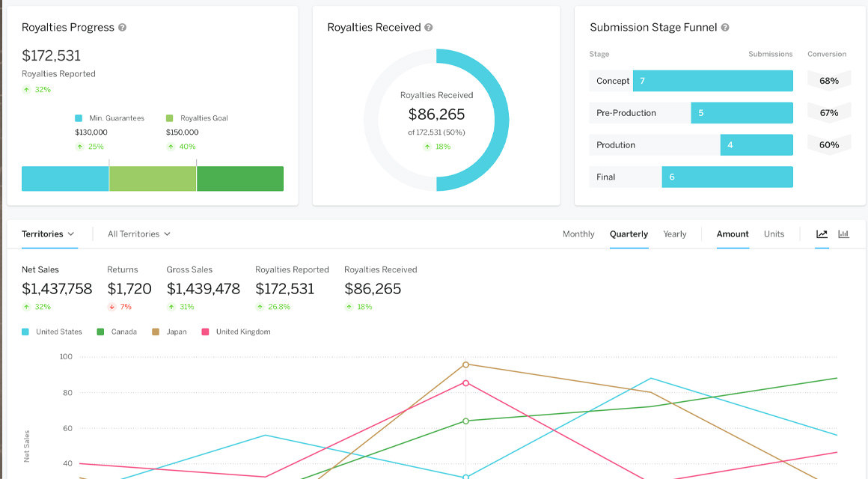Click the 68% conversion badge
Viewport: 868px width, 479px height.
[x=828, y=81]
